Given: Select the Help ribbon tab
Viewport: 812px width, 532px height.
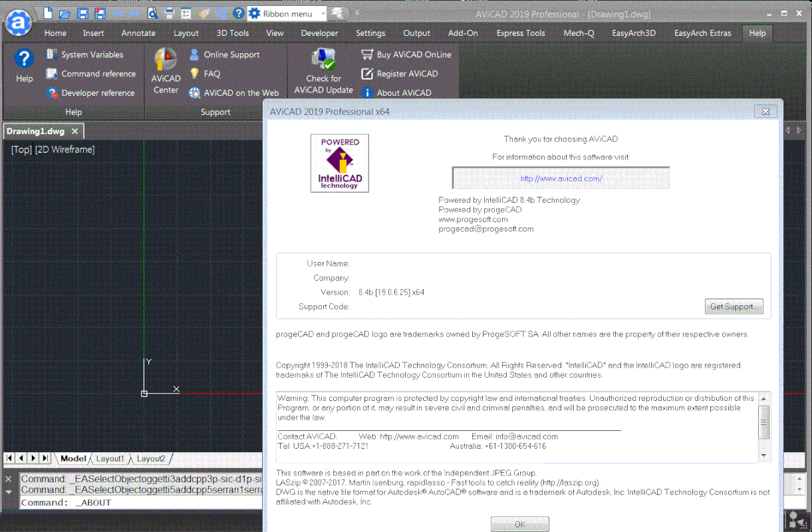Looking at the screenshot, I should (x=757, y=33).
